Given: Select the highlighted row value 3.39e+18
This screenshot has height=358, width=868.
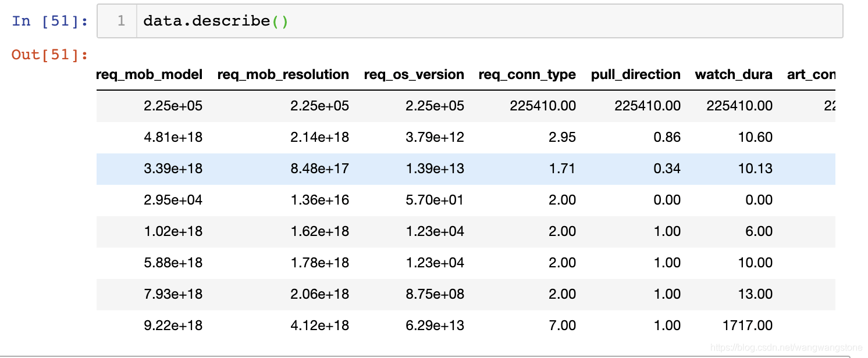Looking at the screenshot, I should click(173, 169).
